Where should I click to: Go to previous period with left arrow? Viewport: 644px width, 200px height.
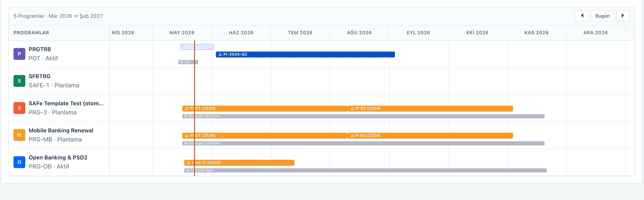[582, 16]
